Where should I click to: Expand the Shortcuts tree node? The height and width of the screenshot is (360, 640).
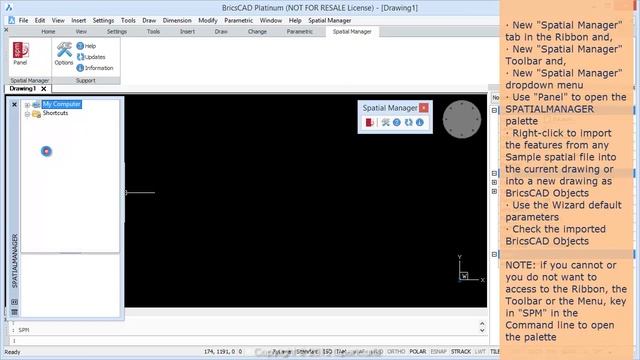click(27, 114)
